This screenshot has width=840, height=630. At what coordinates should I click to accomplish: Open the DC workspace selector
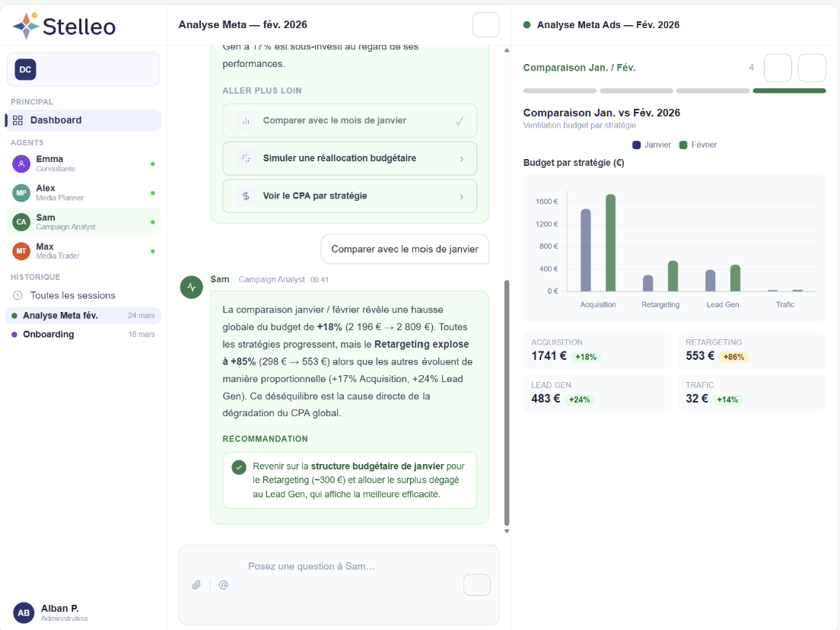83,70
